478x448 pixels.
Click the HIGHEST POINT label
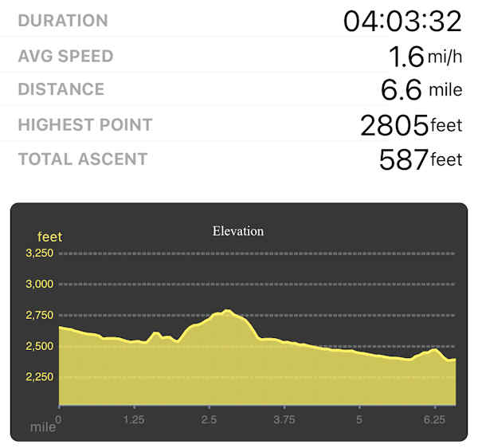(x=84, y=124)
